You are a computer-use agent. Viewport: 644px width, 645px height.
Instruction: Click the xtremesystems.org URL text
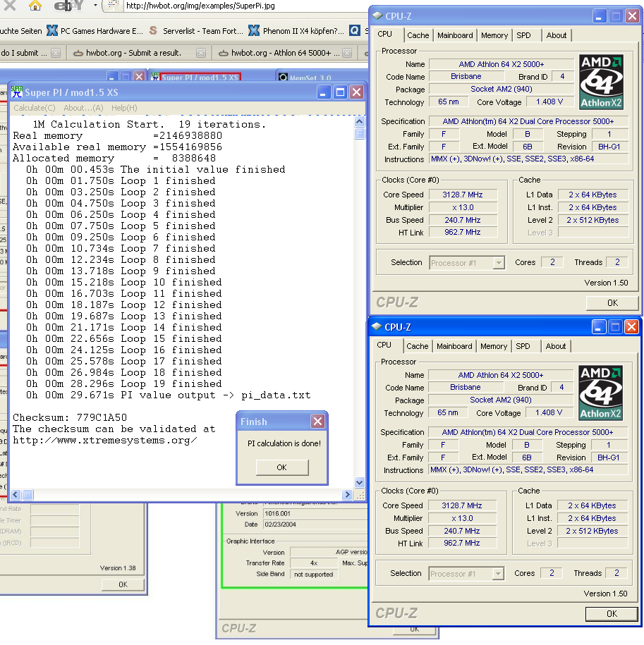[x=105, y=441]
